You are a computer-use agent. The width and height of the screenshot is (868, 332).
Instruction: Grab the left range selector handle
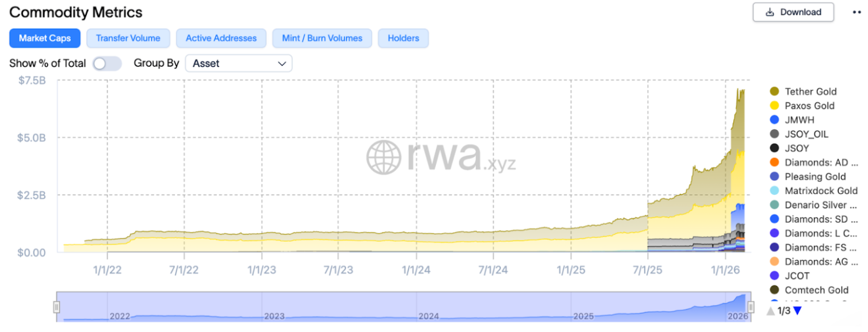[x=57, y=307]
